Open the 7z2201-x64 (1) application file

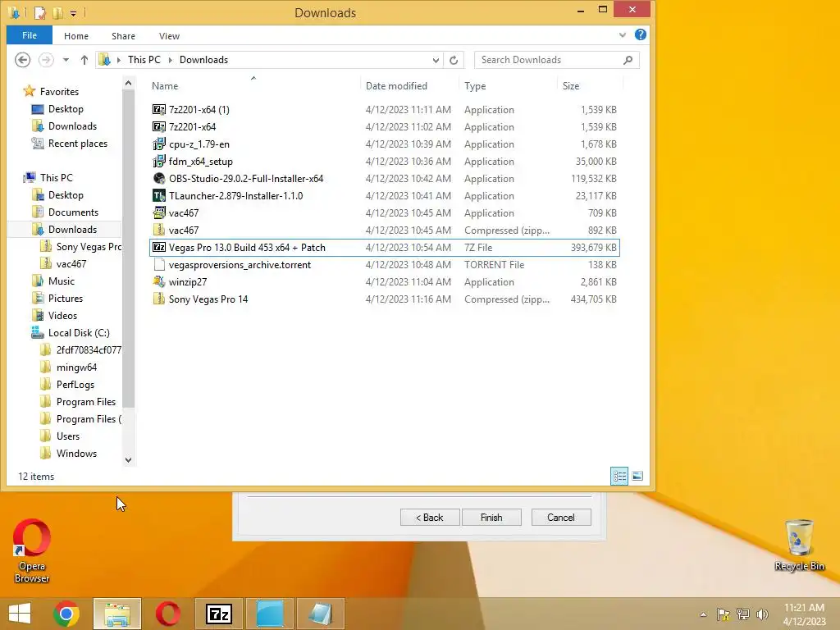(x=199, y=110)
